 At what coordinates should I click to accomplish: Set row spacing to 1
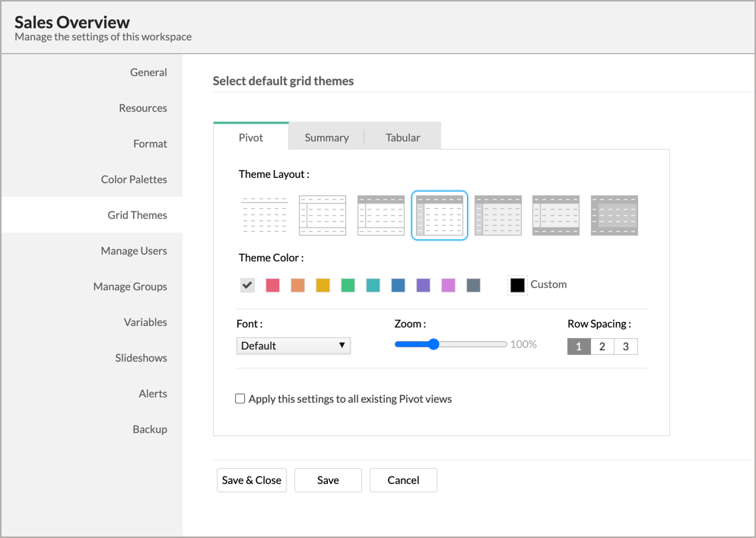coord(579,347)
